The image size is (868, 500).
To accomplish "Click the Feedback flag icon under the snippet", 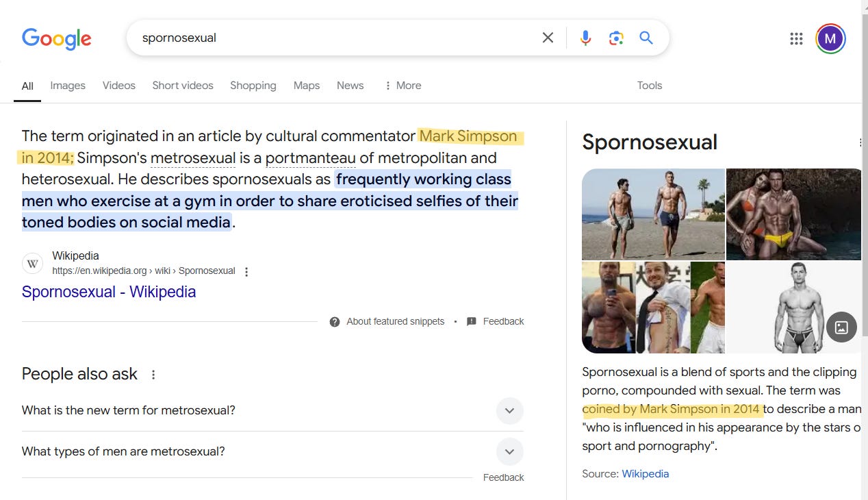I will click(x=471, y=321).
